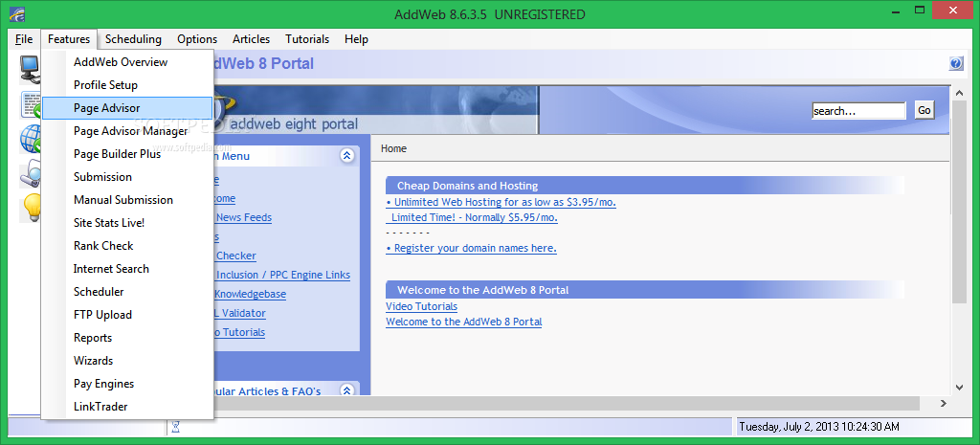Select the highlighted Page Advisor entry
980x445 pixels.
(x=127, y=108)
